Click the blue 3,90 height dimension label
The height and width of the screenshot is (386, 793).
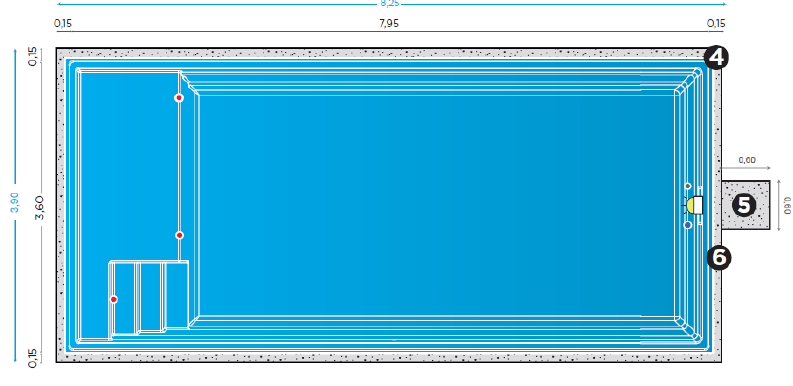16,203
